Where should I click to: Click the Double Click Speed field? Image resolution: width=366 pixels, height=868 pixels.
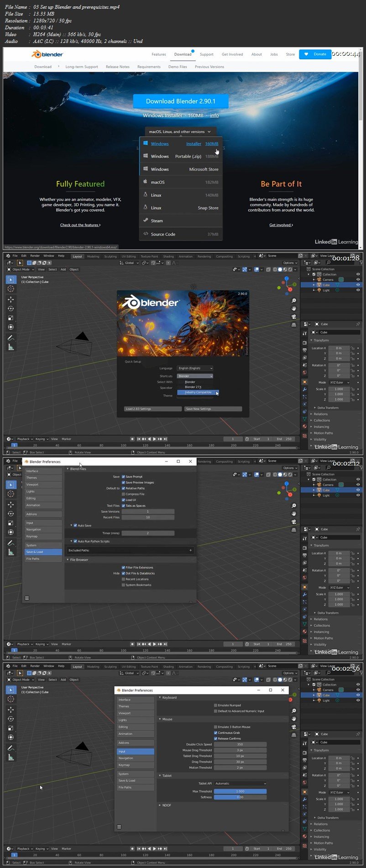(240, 744)
